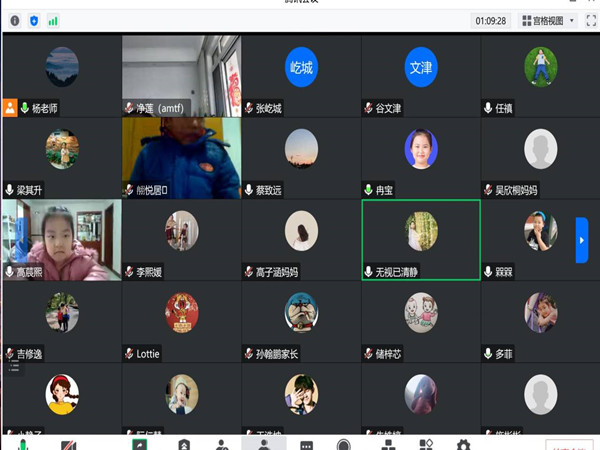Click the microphone icon beside 任禛
The width and height of the screenshot is (600, 450).
[488, 108]
